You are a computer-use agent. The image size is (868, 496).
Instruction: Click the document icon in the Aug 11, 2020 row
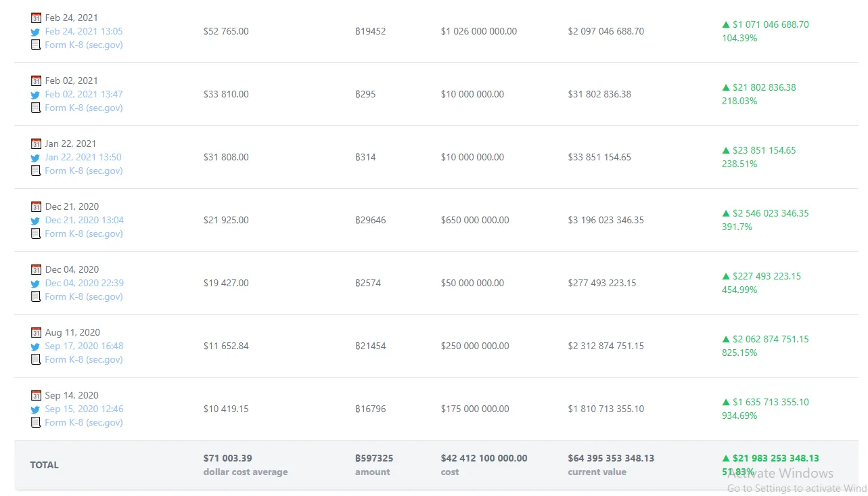36,359
